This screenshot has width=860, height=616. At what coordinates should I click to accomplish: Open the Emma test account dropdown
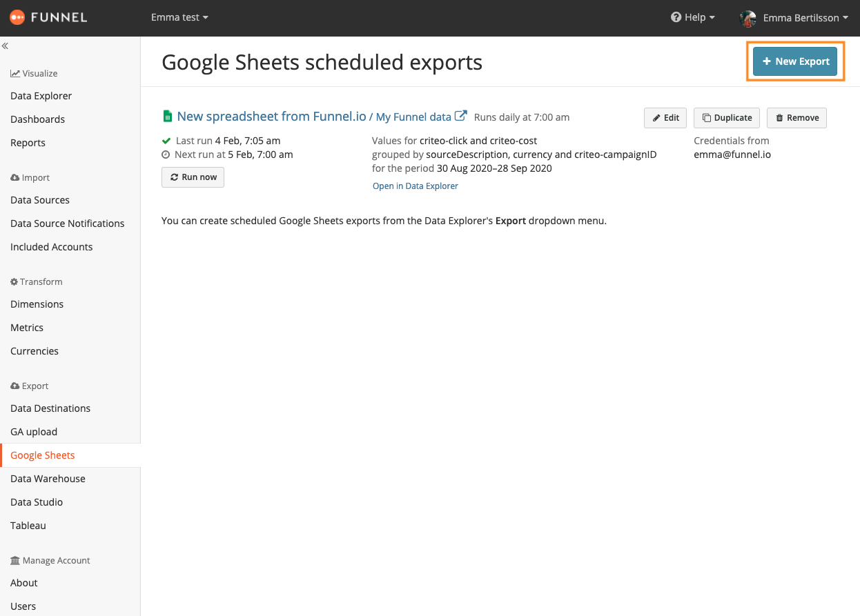point(179,17)
